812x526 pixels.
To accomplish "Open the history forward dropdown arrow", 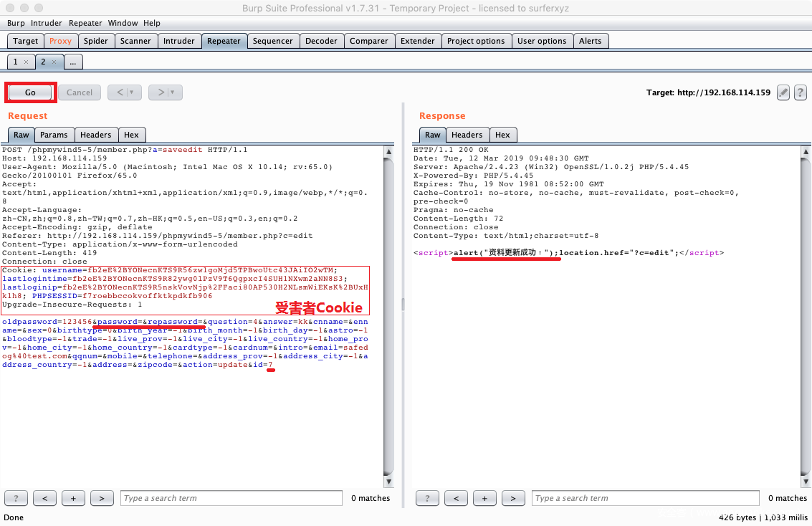I will click(x=173, y=92).
